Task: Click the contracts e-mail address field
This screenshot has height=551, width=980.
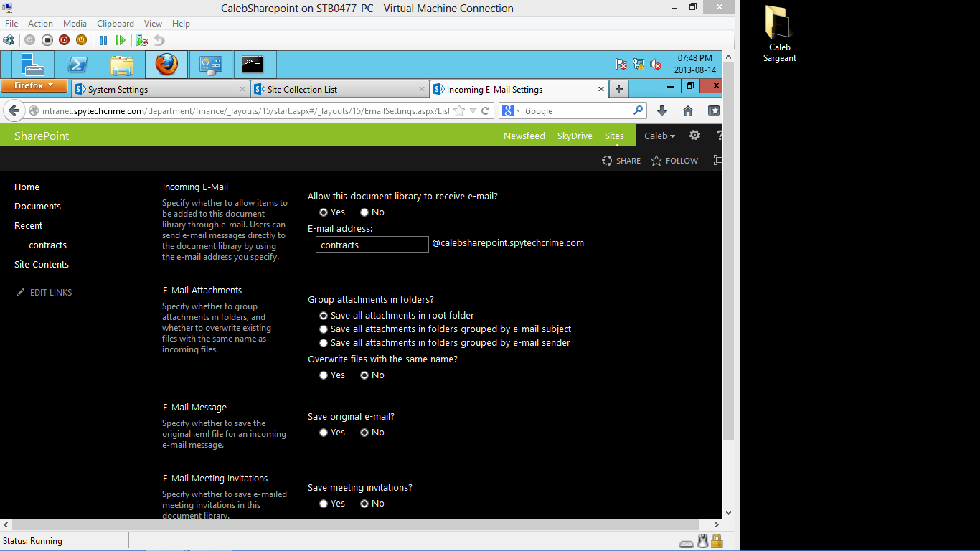Action: click(x=372, y=244)
